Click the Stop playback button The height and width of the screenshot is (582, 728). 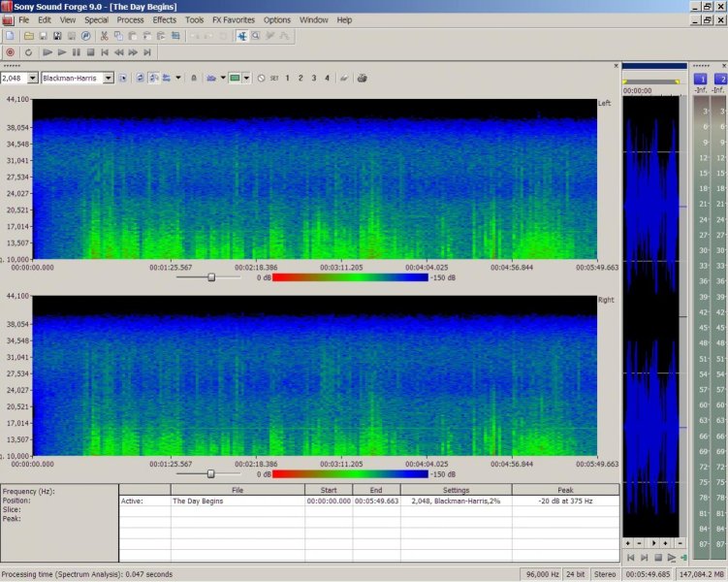point(90,52)
